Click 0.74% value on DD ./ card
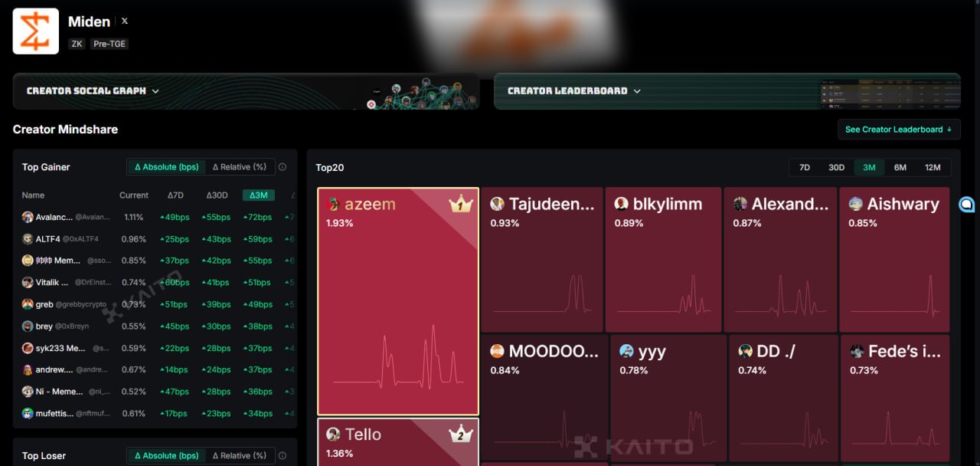The image size is (980, 466). pos(753,370)
